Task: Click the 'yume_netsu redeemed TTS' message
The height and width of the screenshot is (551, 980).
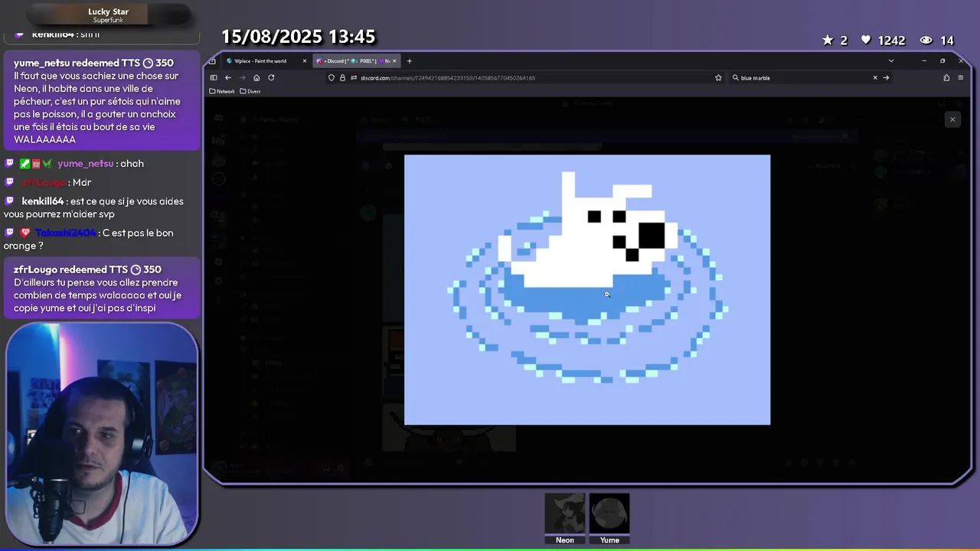Action: tap(102, 101)
